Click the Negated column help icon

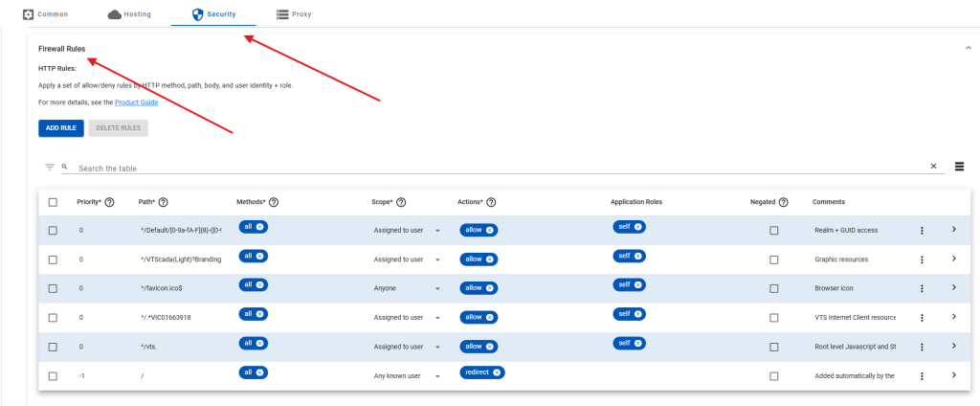click(x=783, y=202)
